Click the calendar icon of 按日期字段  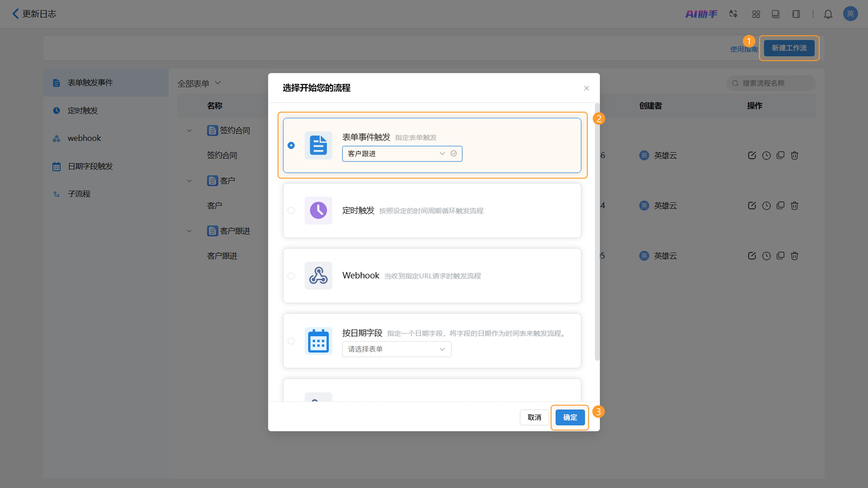[x=318, y=341]
